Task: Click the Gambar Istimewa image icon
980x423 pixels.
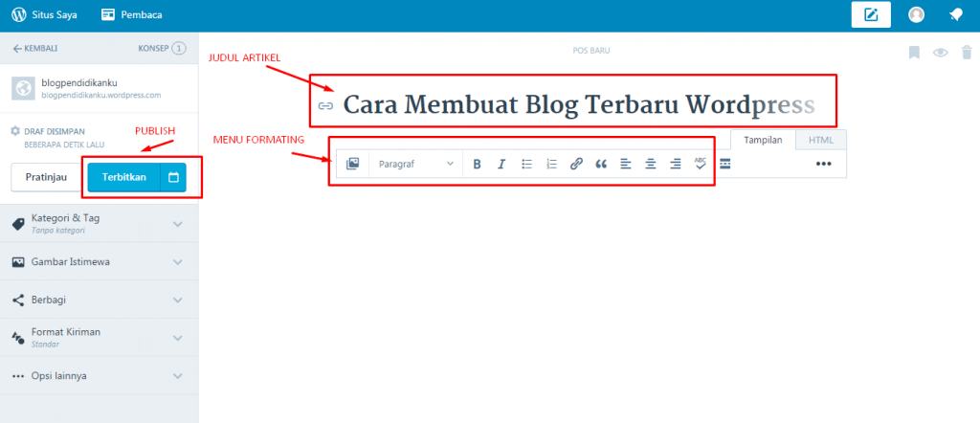Action: pyautogui.click(x=18, y=262)
